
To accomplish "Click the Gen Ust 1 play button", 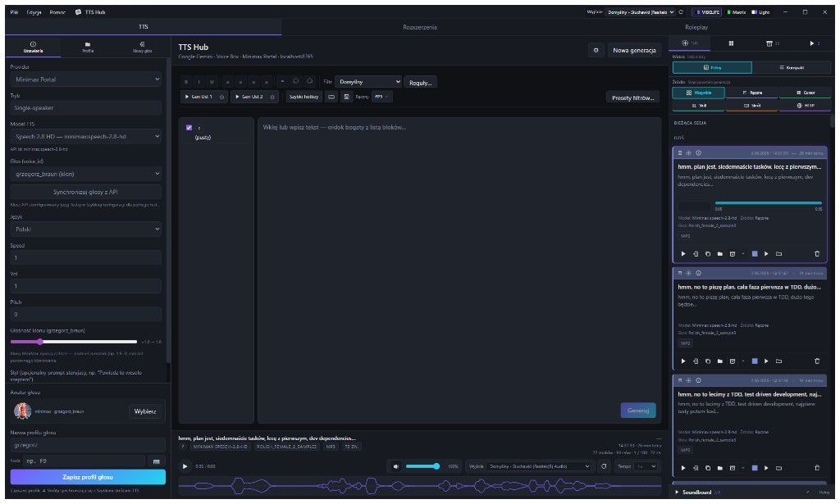I will [199, 97].
